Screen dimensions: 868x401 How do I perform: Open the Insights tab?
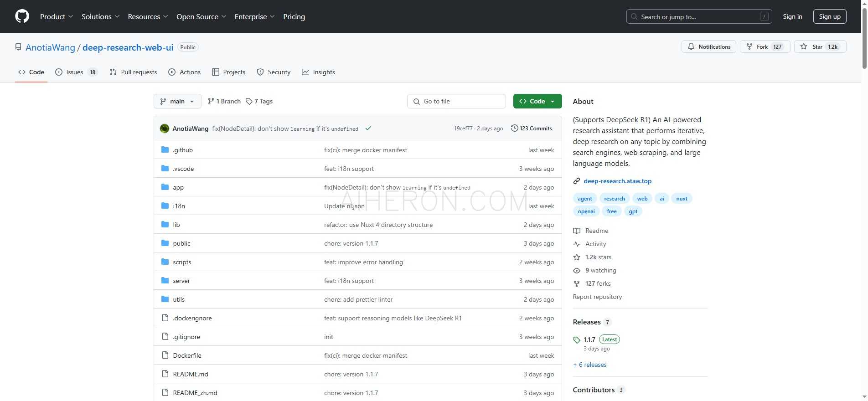pyautogui.click(x=318, y=72)
